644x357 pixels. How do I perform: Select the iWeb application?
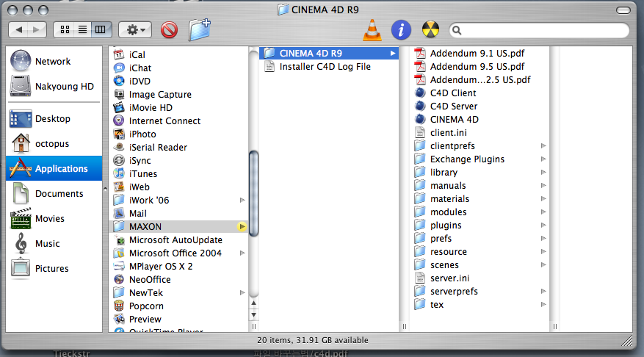[178, 187]
